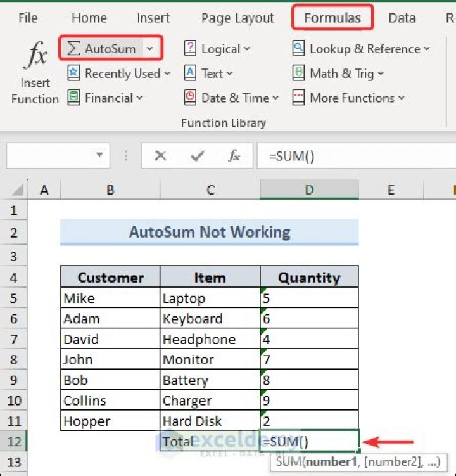Open the Page Layout tab
The width and height of the screenshot is (456, 476).
tap(237, 18)
